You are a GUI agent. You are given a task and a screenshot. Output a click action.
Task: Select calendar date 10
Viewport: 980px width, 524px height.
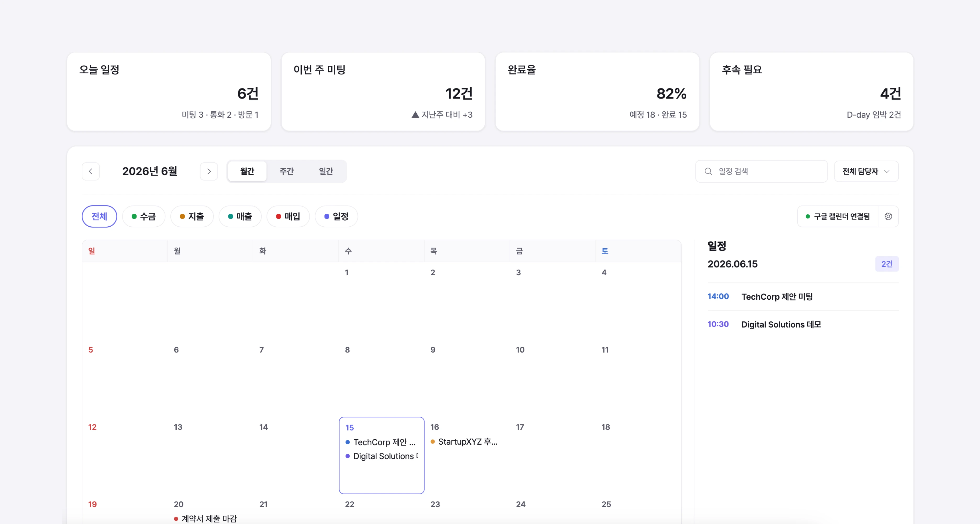pyautogui.click(x=520, y=350)
